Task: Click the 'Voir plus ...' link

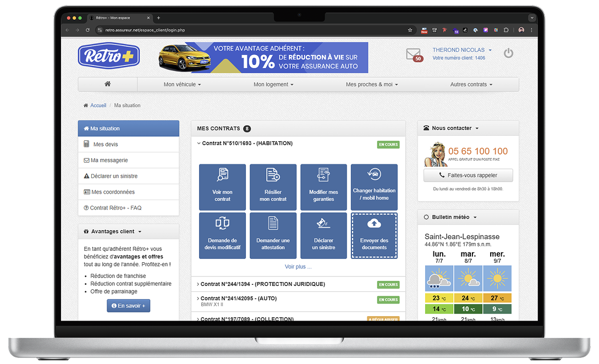Action: [x=298, y=267]
